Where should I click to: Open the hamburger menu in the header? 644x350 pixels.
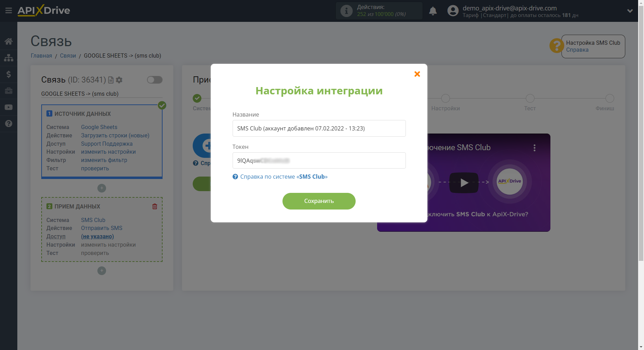[x=9, y=10]
